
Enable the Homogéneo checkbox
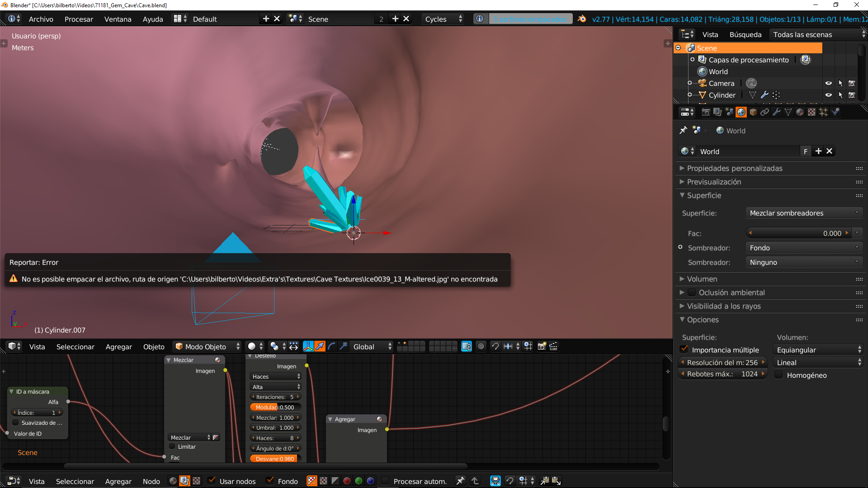coord(779,375)
